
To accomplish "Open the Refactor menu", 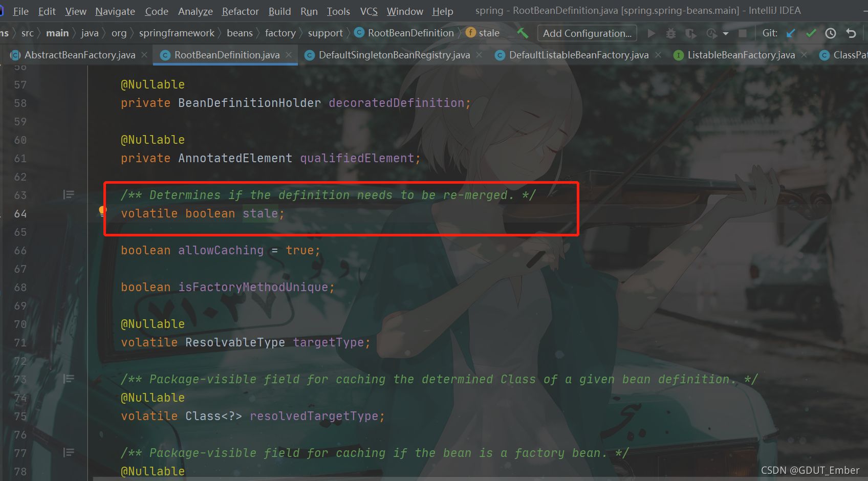I will click(241, 11).
